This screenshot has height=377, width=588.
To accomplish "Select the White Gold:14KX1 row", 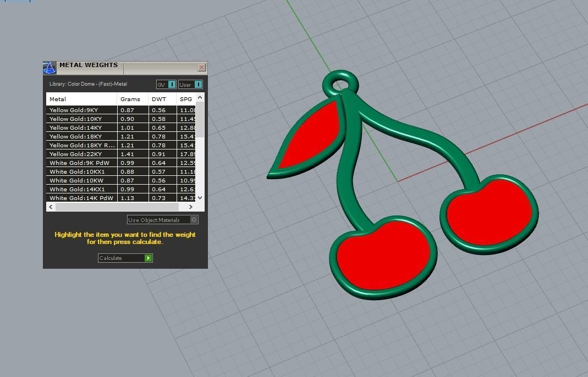I will (121, 189).
